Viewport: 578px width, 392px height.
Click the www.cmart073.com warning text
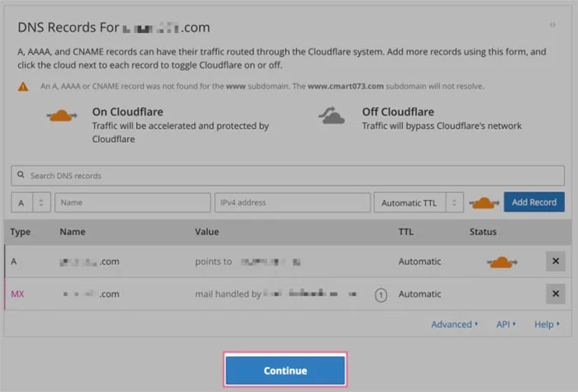345,86
